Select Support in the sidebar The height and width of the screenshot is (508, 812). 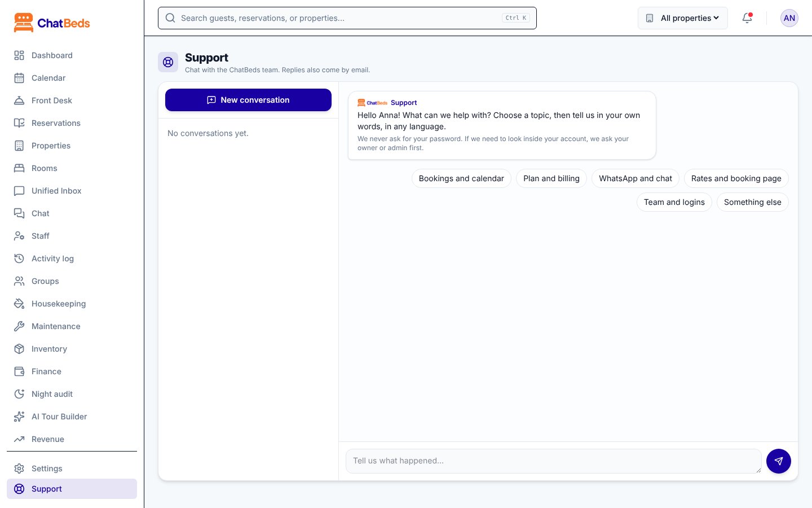72,489
